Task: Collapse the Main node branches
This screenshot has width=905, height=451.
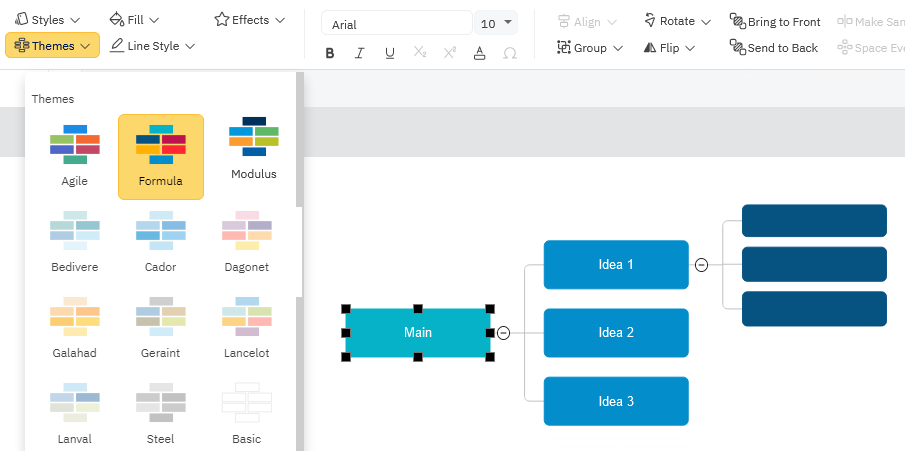Action: tap(504, 333)
